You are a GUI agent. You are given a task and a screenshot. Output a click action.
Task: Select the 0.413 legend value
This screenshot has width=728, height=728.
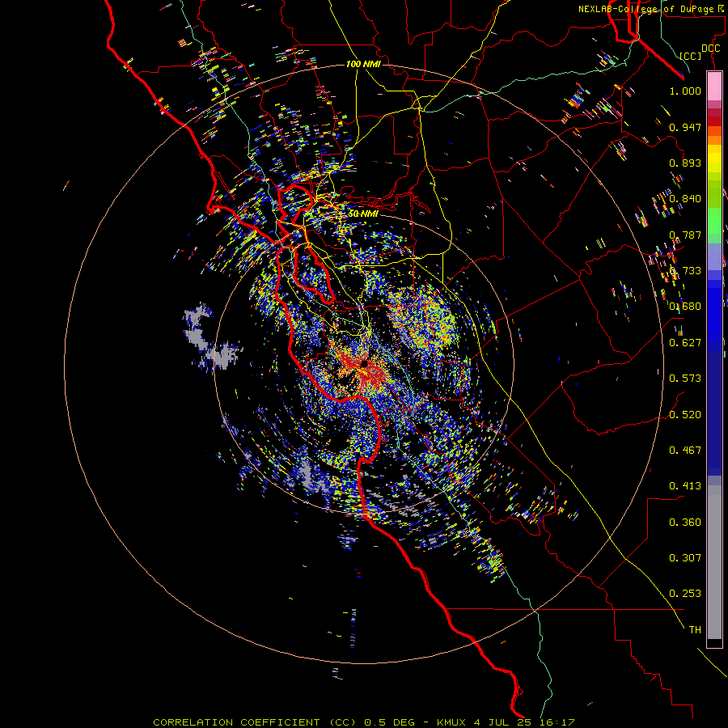tap(685, 486)
